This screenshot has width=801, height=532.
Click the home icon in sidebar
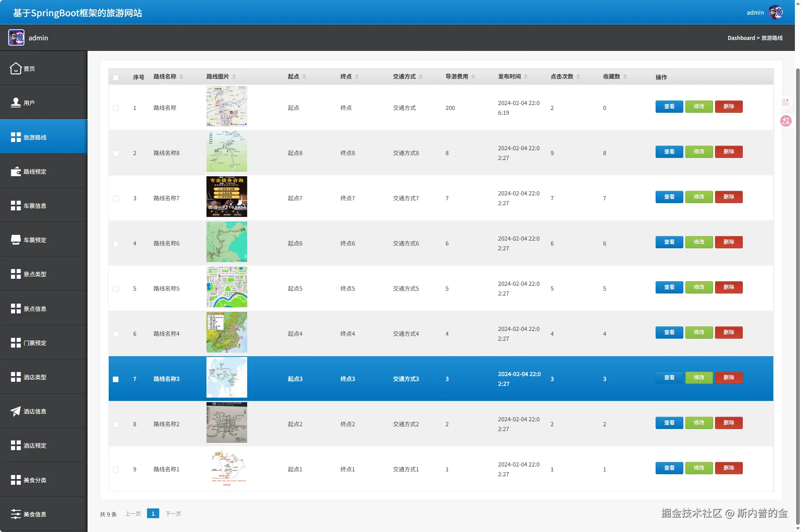coord(15,68)
